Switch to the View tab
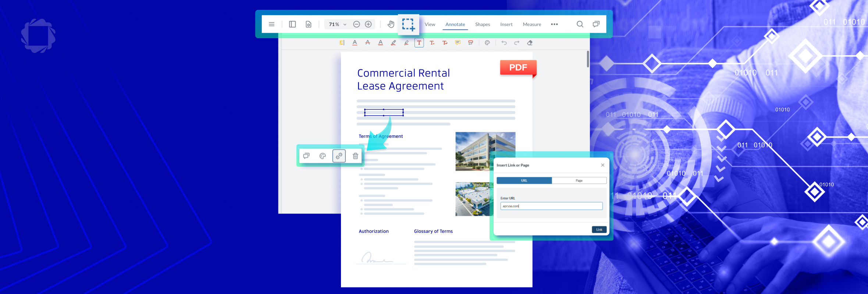 point(430,24)
